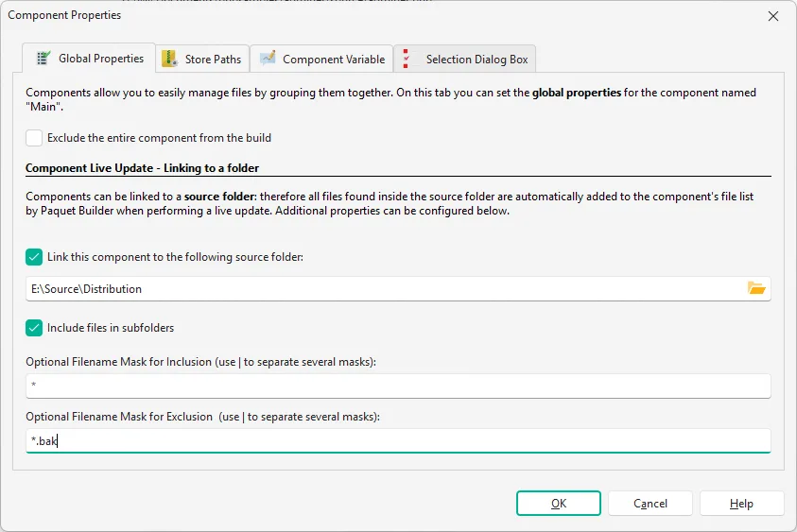This screenshot has width=797, height=532.
Task: Click the Store Paths tab icon
Action: point(170,59)
